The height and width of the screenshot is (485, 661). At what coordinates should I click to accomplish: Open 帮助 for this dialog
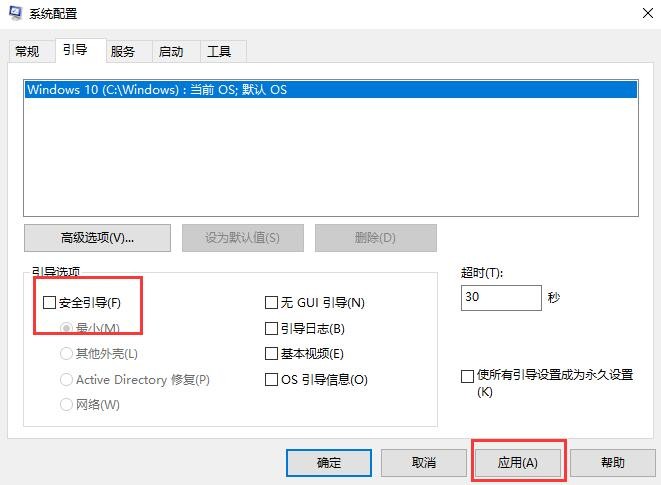point(613,463)
